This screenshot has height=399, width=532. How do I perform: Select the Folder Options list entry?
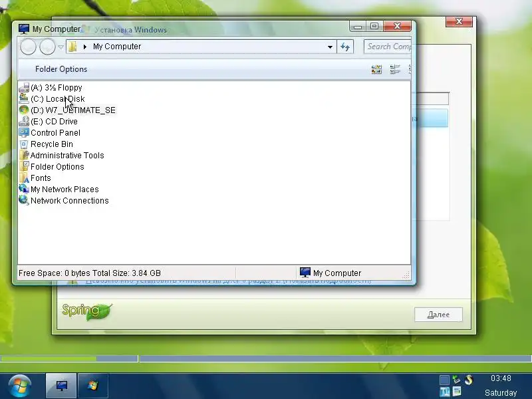(52, 167)
